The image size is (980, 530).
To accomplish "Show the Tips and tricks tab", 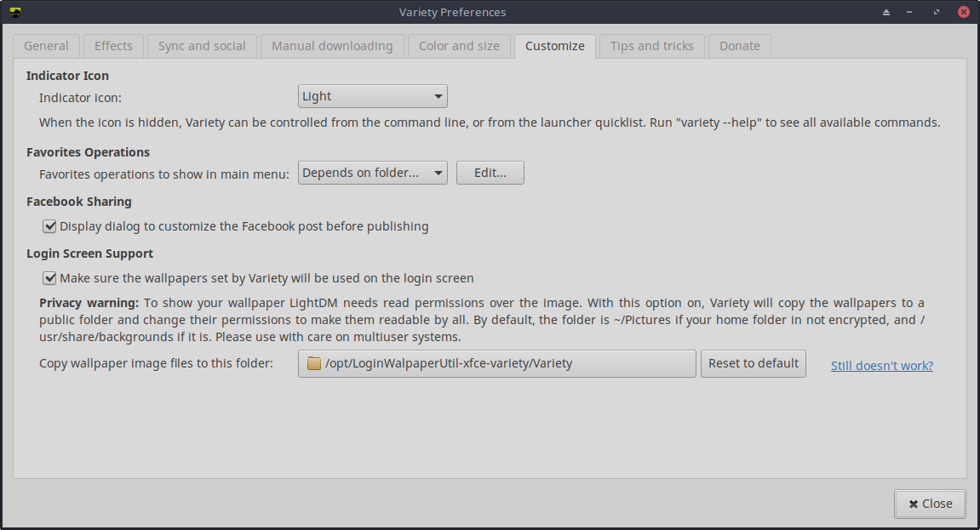I will 652,46.
